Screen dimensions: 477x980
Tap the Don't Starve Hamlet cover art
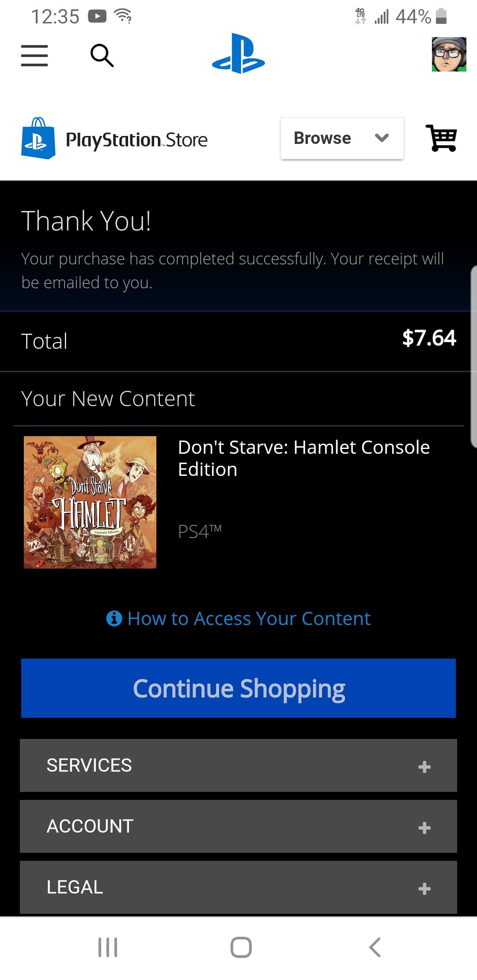90,502
